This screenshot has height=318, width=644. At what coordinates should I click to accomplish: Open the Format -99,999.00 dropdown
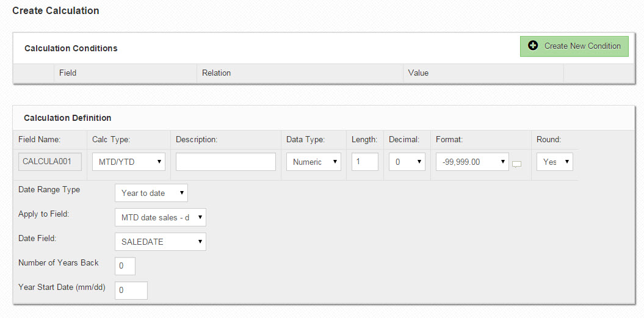pos(472,162)
